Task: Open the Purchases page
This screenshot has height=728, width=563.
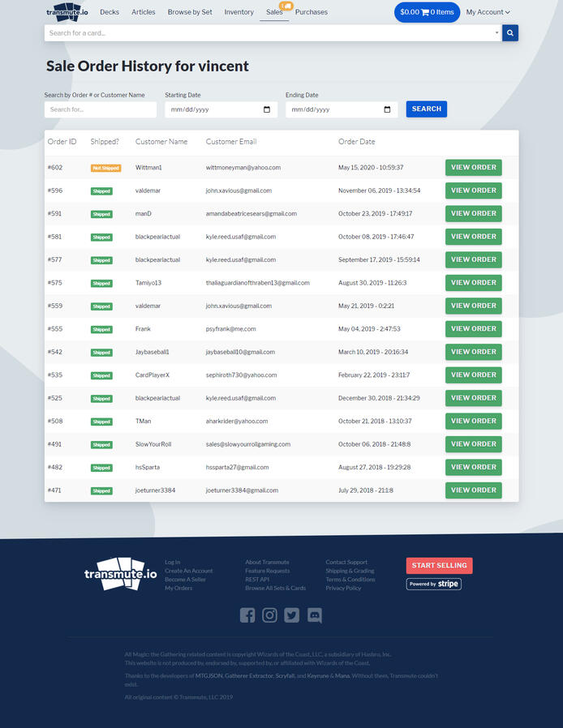Action: tap(312, 12)
